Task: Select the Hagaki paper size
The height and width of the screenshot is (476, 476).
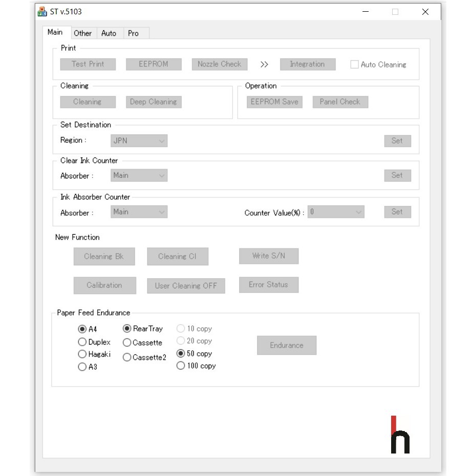Action: tap(82, 354)
